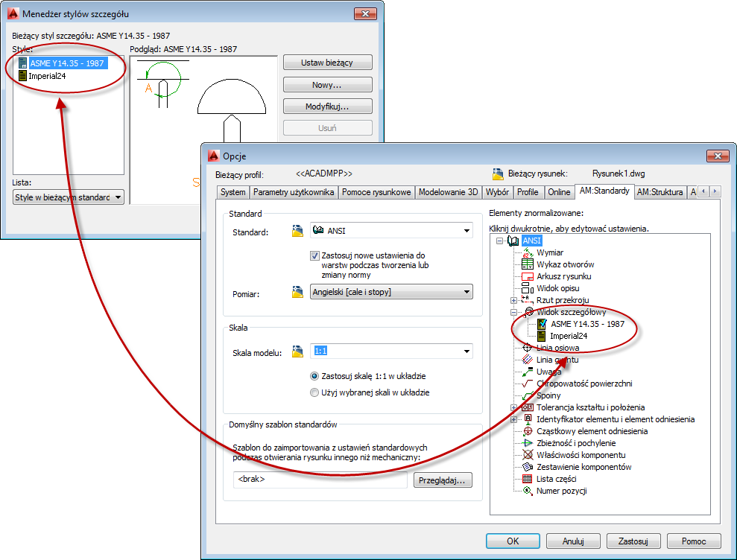
Task: Click the ASME Y14.35 style icon in tree
Action: [x=542, y=324]
